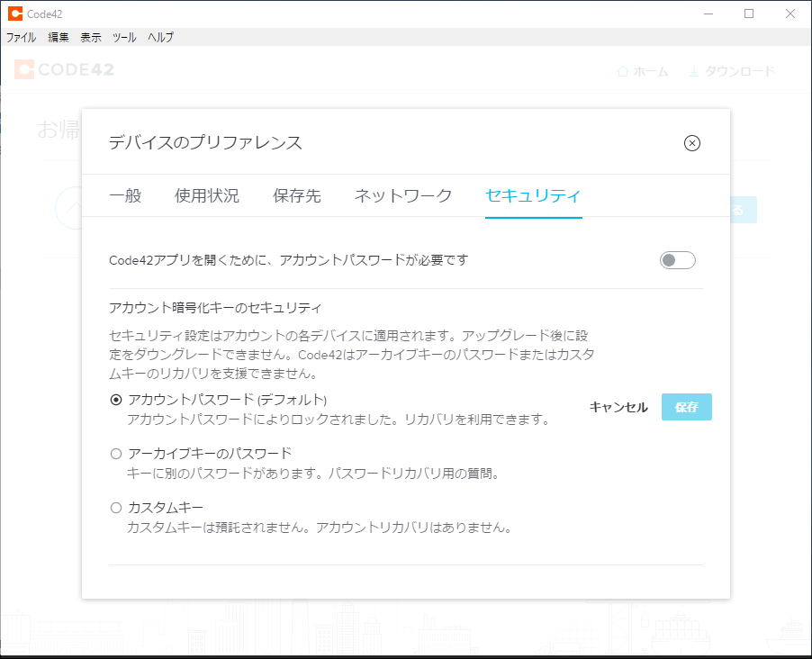Viewport: 812px width, 659px height.
Task: Switch to the 保存先 tab
Action: coord(297,196)
